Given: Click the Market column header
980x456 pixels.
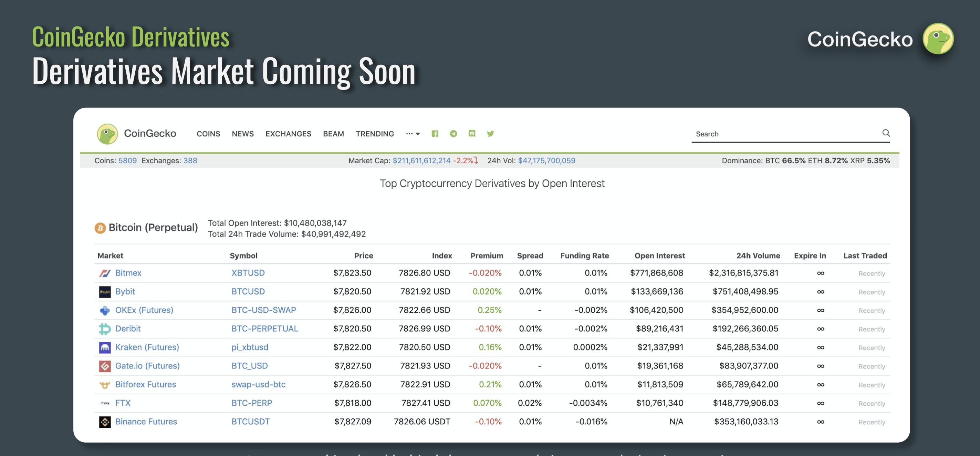Looking at the screenshot, I should point(110,256).
